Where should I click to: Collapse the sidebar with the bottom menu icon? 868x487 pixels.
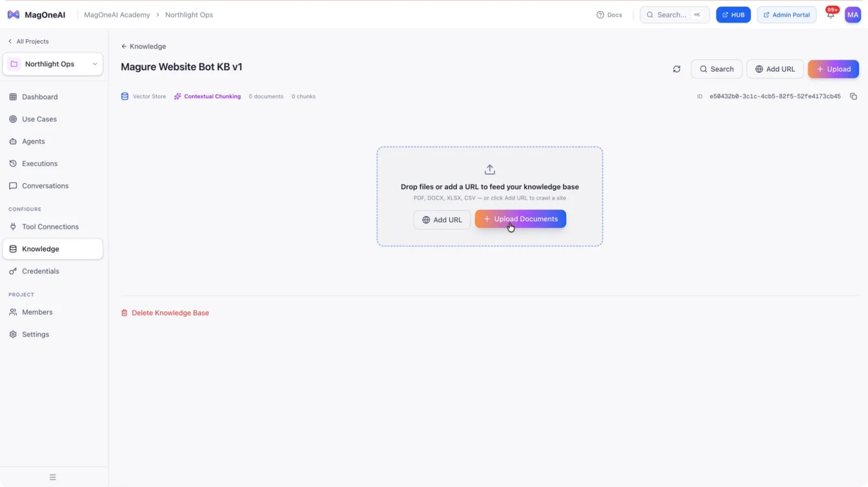53,477
